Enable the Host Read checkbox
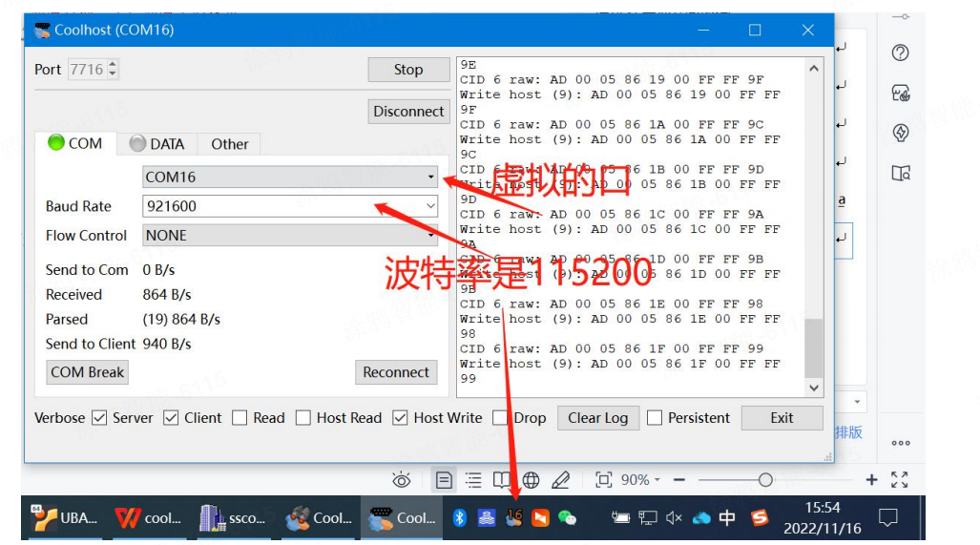This screenshot has width=980, height=545. pos(303,417)
